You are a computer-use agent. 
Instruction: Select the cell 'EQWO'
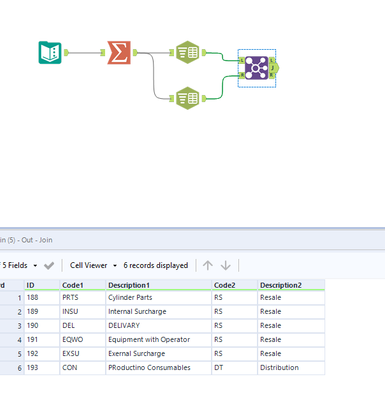click(x=83, y=339)
